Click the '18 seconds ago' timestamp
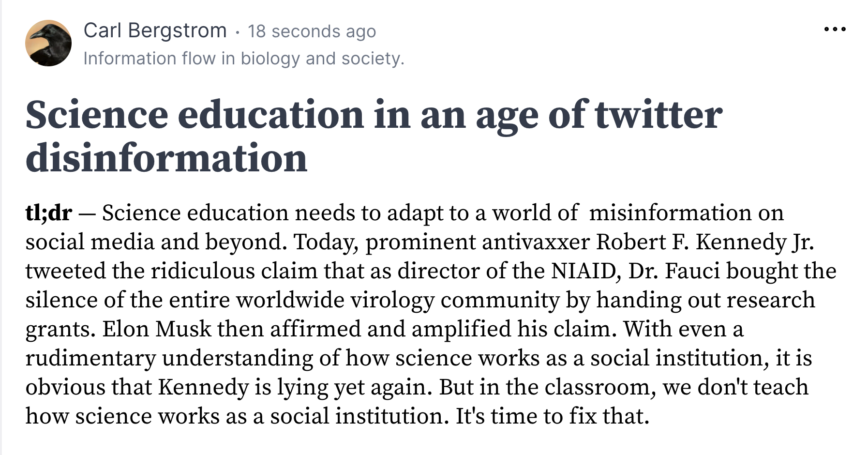 (312, 31)
